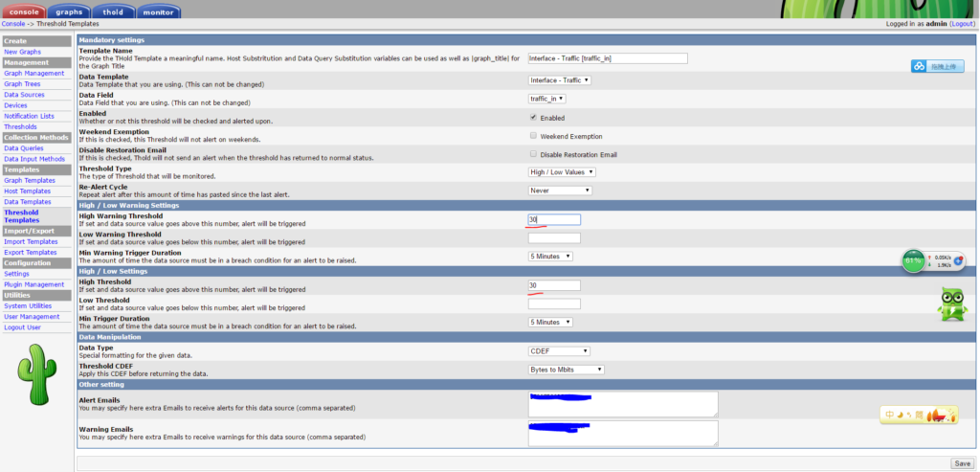
Task: Open the Threshold CDEF dropdown
Action: coord(566,370)
